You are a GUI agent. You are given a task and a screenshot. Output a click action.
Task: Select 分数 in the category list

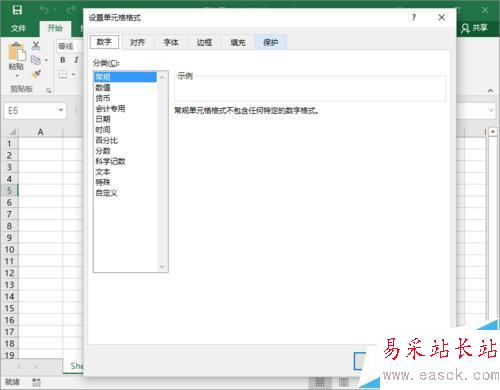click(x=125, y=151)
